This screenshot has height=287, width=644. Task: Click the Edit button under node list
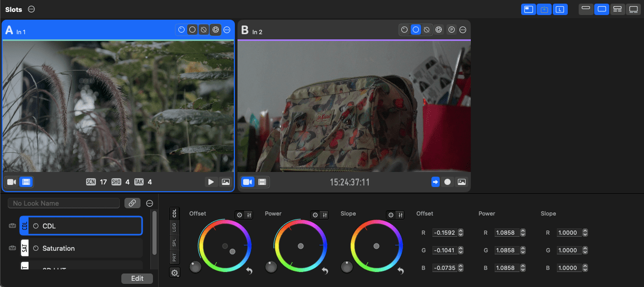(137, 278)
